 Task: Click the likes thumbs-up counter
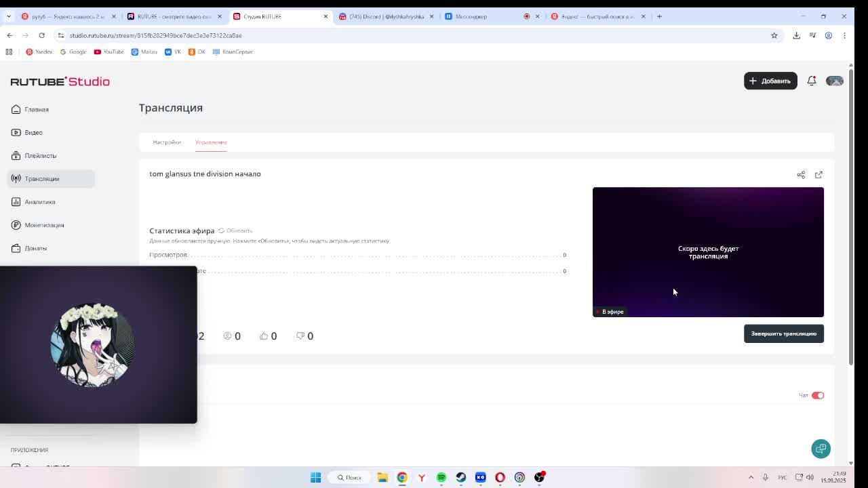(269, 335)
